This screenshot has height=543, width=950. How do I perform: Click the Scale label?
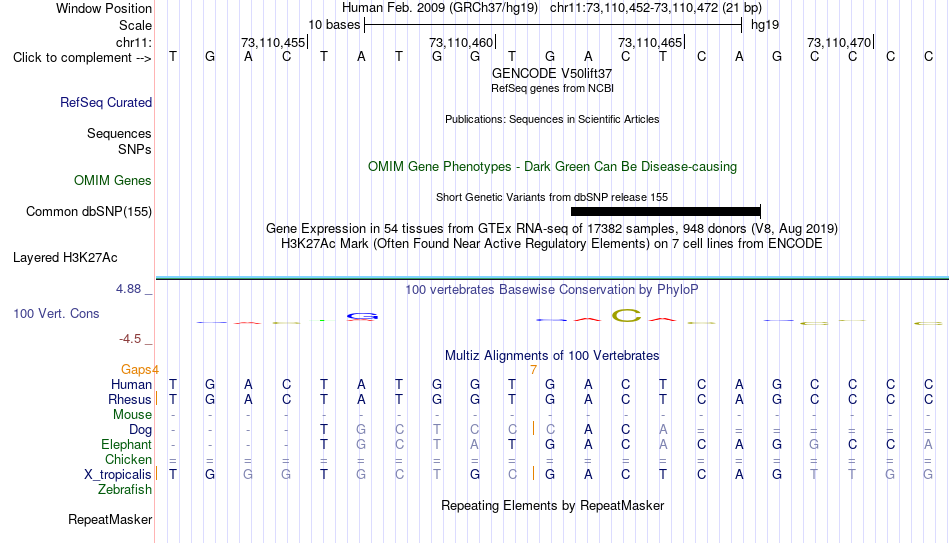(135, 25)
